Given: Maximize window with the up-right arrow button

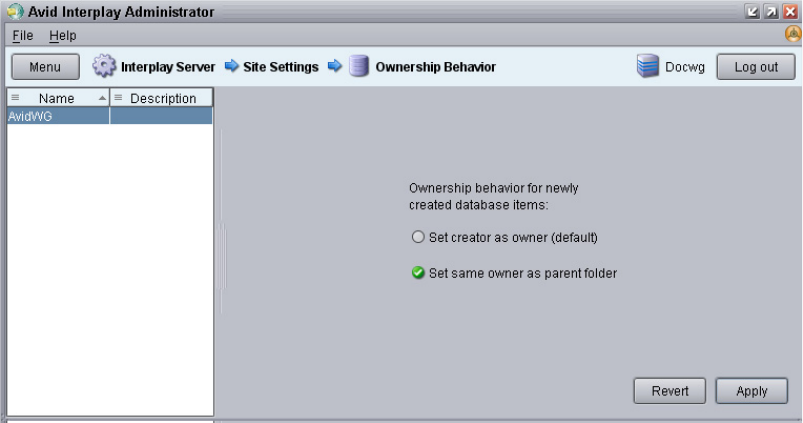Looking at the screenshot, I should click(x=771, y=11).
